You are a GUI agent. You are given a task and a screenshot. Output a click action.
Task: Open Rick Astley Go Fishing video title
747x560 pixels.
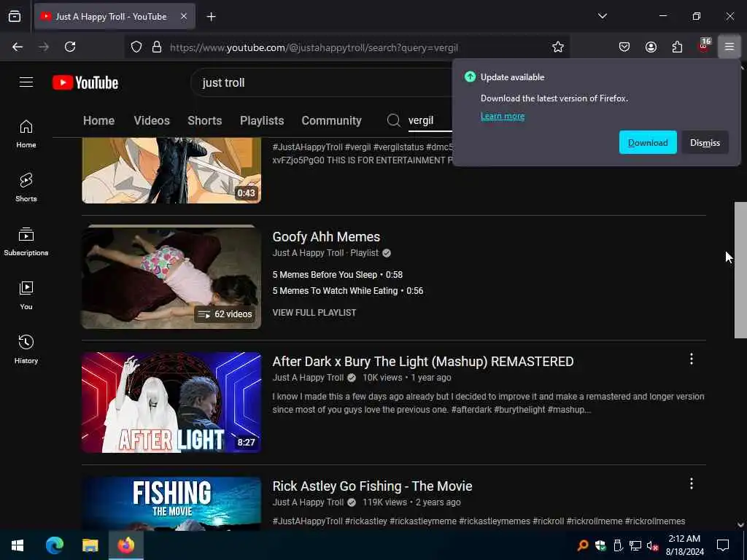(x=373, y=486)
